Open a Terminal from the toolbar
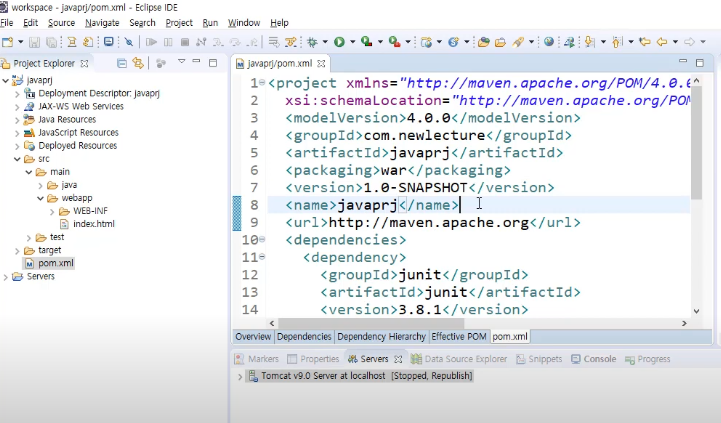This screenshot has width=721, height=423. click(x=109, y=42)
